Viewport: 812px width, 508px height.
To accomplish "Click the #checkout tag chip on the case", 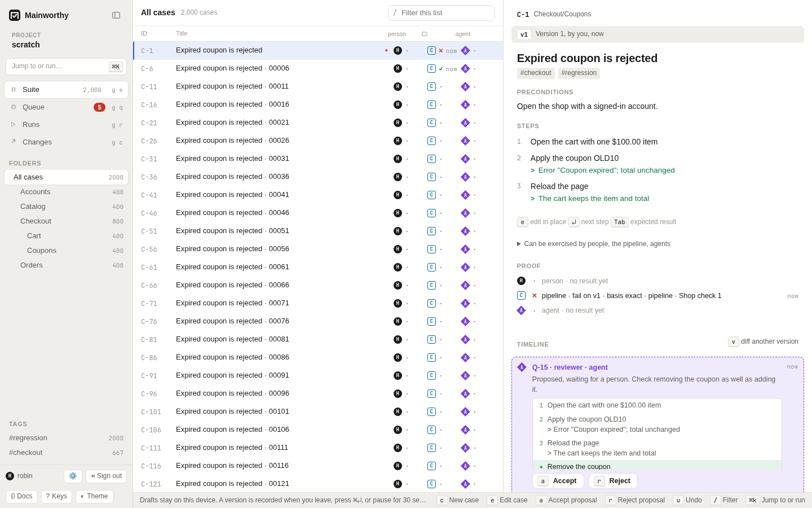I will (536, 73).
